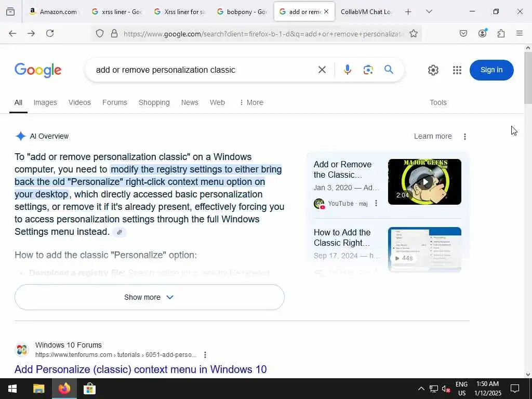Open Windows 10 Forums result options

pyautogui.click(x=205, y=355)
